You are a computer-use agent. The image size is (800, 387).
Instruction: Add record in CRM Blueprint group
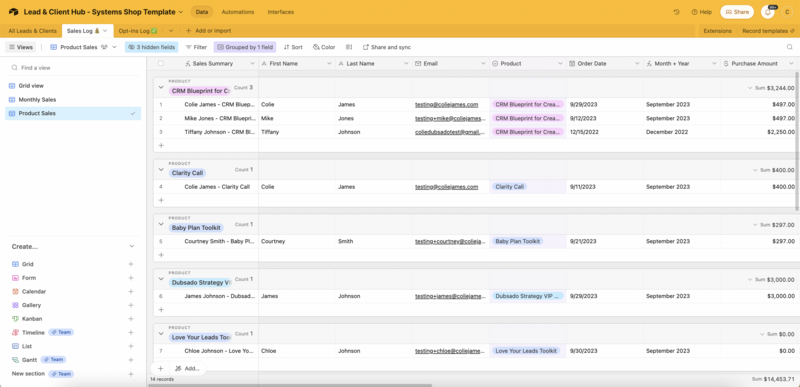pos(161,145)
